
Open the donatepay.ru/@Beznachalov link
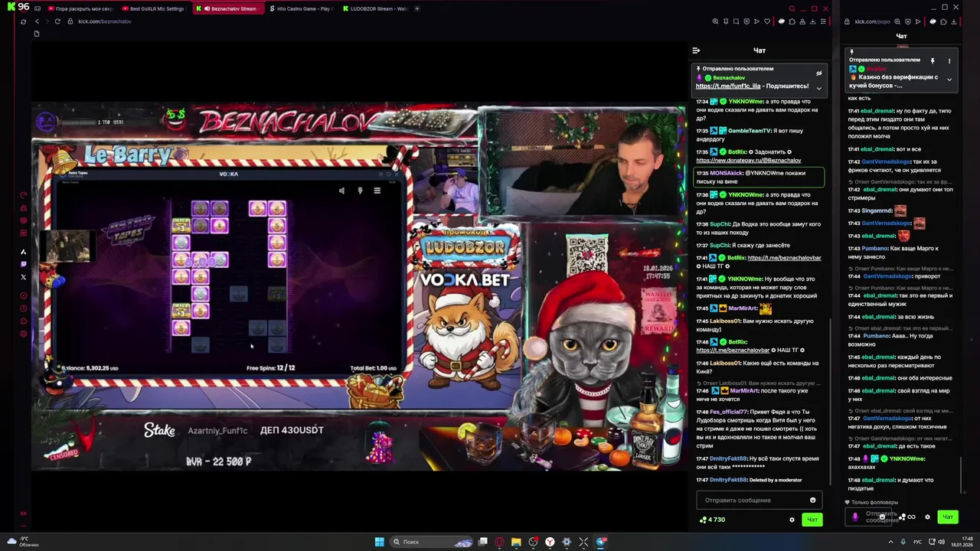pos(749,161)
